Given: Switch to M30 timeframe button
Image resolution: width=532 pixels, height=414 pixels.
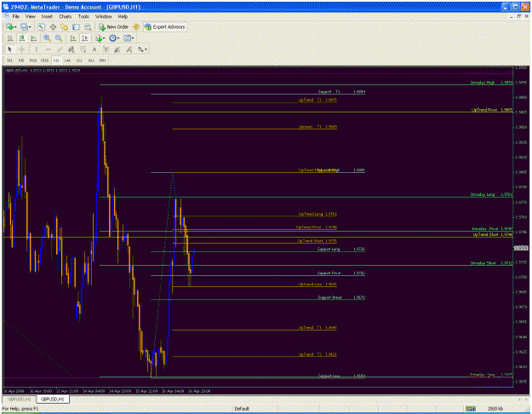Looking at the screenshot, I should 44,60.
